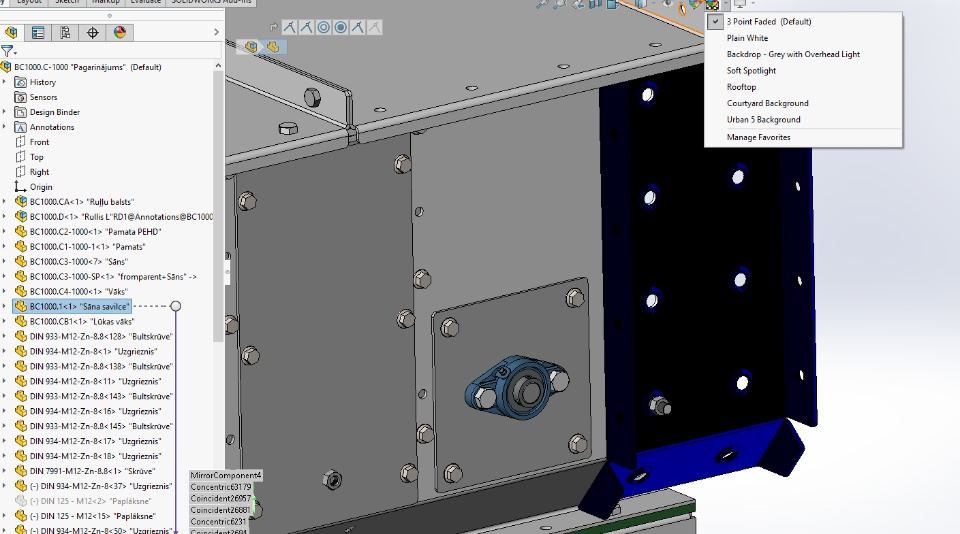Image resolution: width=960 pixels, height=534 pixels.
Task: Expand DIN 7991-M12-Zn-8.8<1> "Skrūve" node
Action: (x=4, y=471)
